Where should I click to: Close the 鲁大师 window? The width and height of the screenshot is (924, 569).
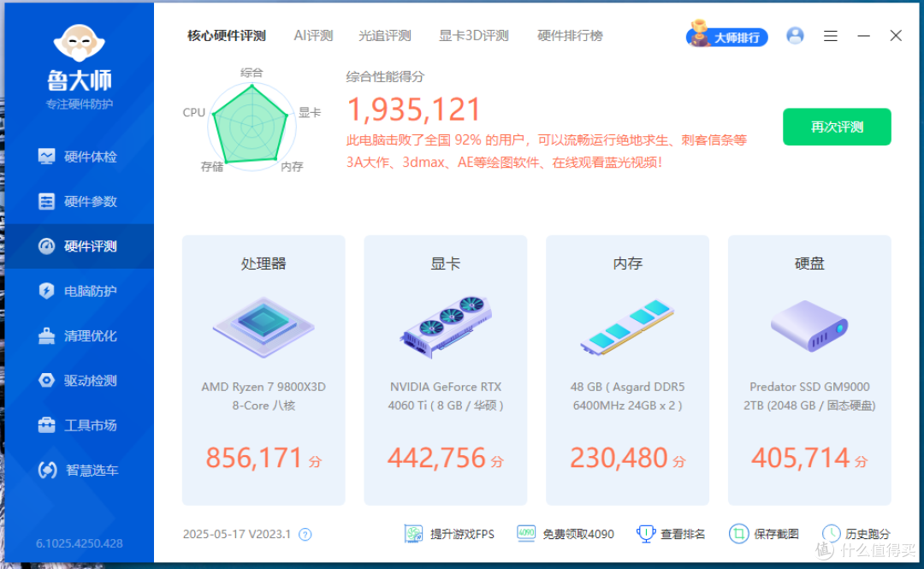(x=896, y=36)
